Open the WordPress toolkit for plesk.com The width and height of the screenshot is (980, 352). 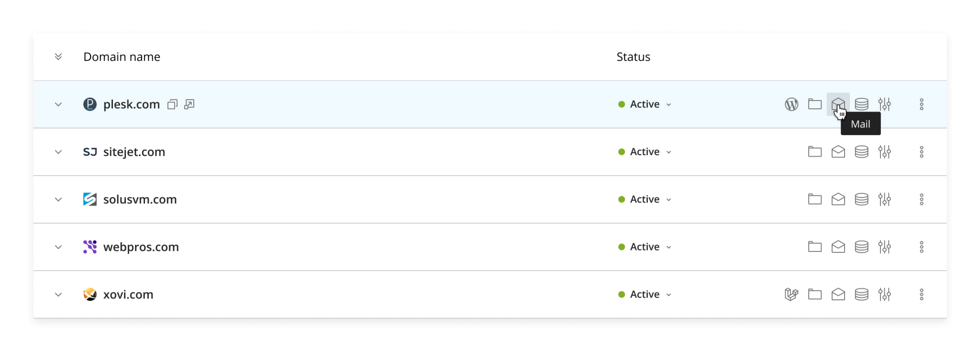pos(791,104)
